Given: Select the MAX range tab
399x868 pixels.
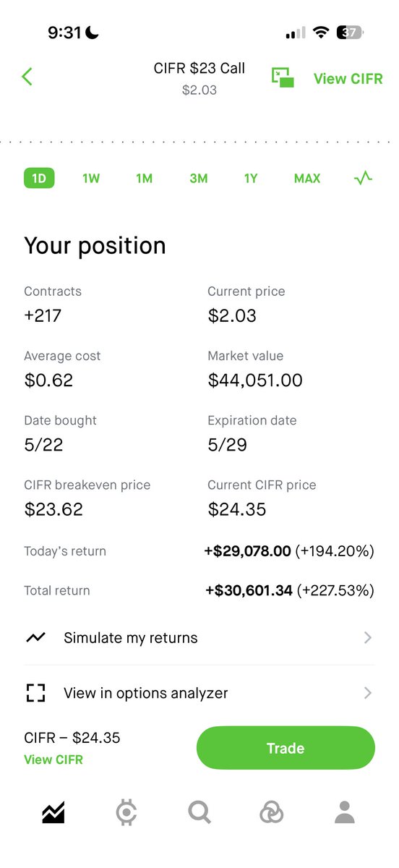Looking at the screenshot, I should pyautogui.click(x=307, y=178).
